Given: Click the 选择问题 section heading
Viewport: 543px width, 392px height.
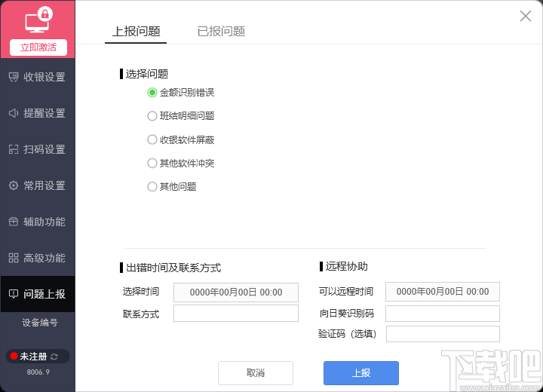Looking at the screenshot, I should pos(147,74).
